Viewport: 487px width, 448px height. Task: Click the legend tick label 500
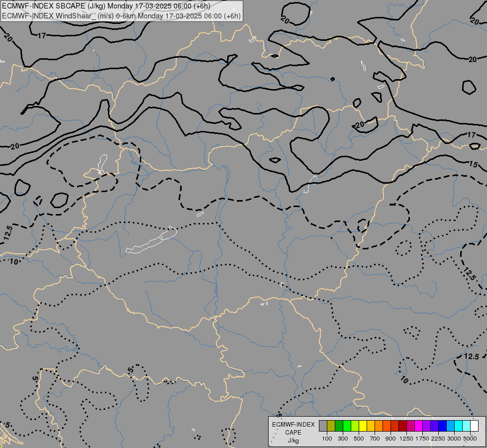tap(359, 439)
